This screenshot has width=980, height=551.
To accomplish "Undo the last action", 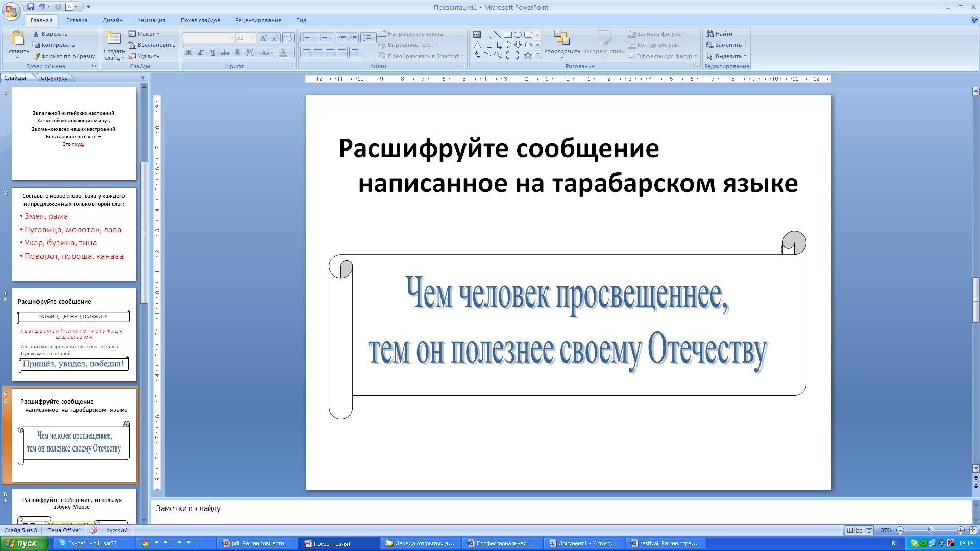I will [x=41, y=7].
